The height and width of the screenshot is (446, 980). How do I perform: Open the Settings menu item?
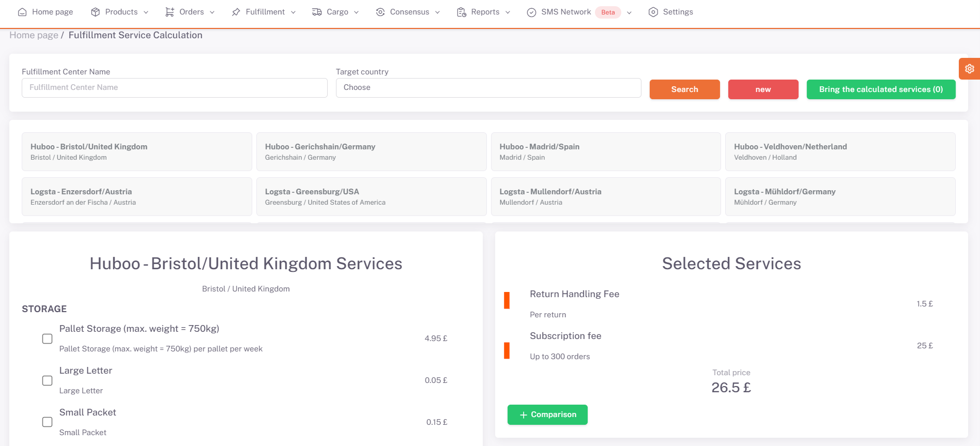coord(670,12)
